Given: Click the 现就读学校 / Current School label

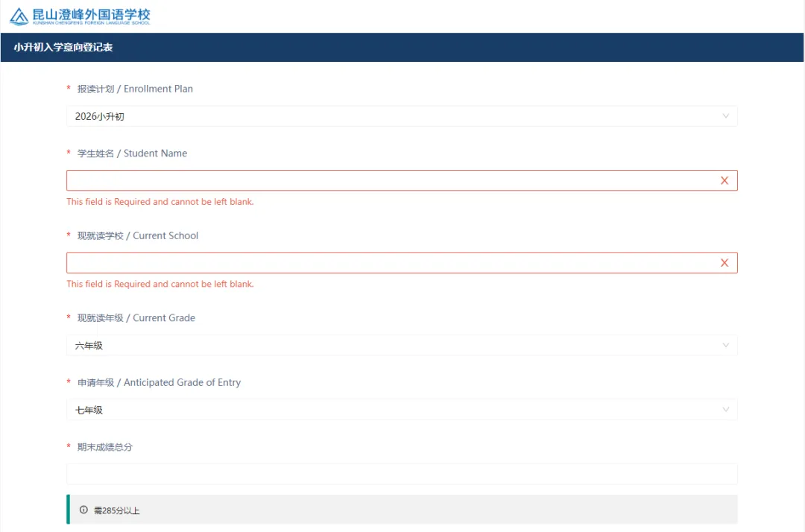Looking at the screenshot, I should click(138, 235).
